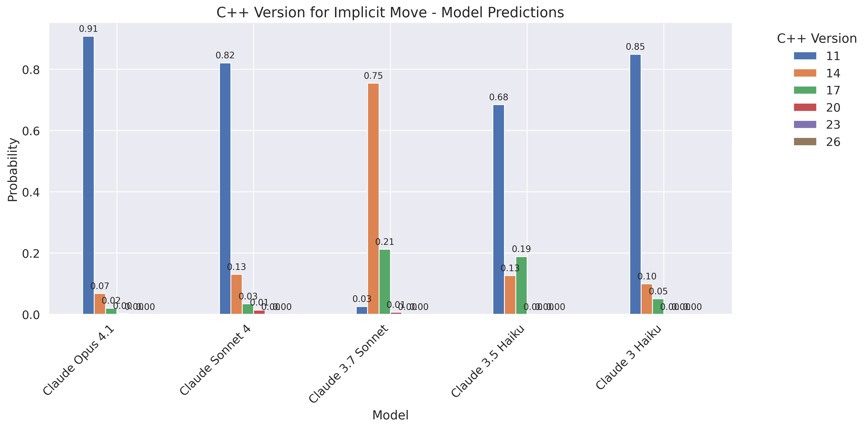Click the "Model" x-axis label
Screen dimensions: 868x428
(390, 415)
